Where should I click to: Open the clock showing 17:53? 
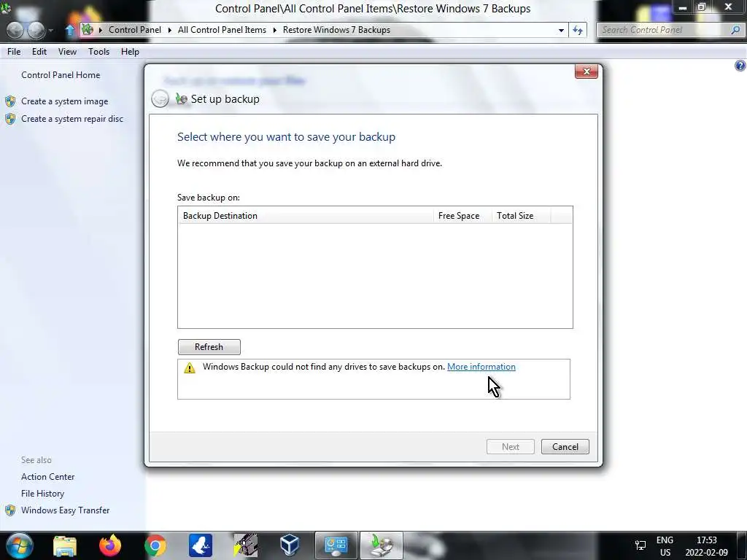[706, 546]
